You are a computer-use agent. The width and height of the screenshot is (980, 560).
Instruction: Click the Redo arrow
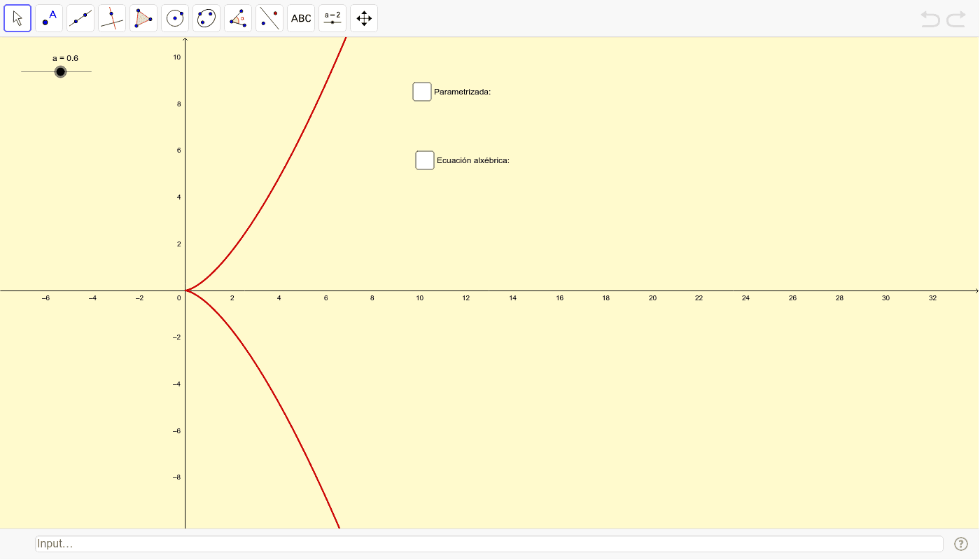(x=956, y=19)
